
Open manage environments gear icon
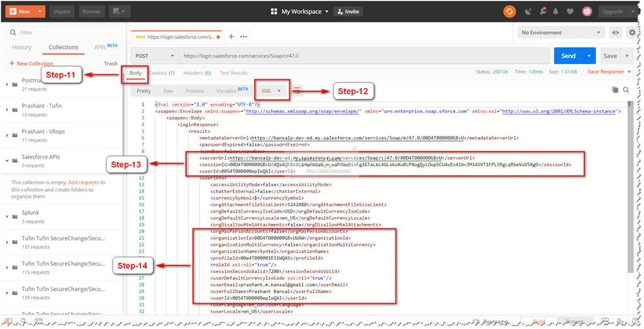click(x=632, y=33)
